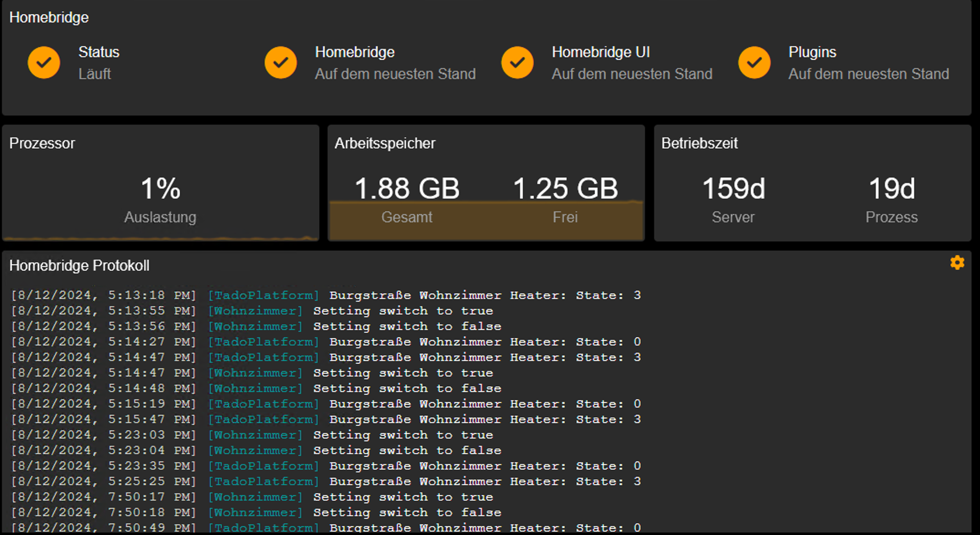Screen dimensions: 980x535
Task: Click the Betriebszeit widget title
Action: click(x=699, y=143)
